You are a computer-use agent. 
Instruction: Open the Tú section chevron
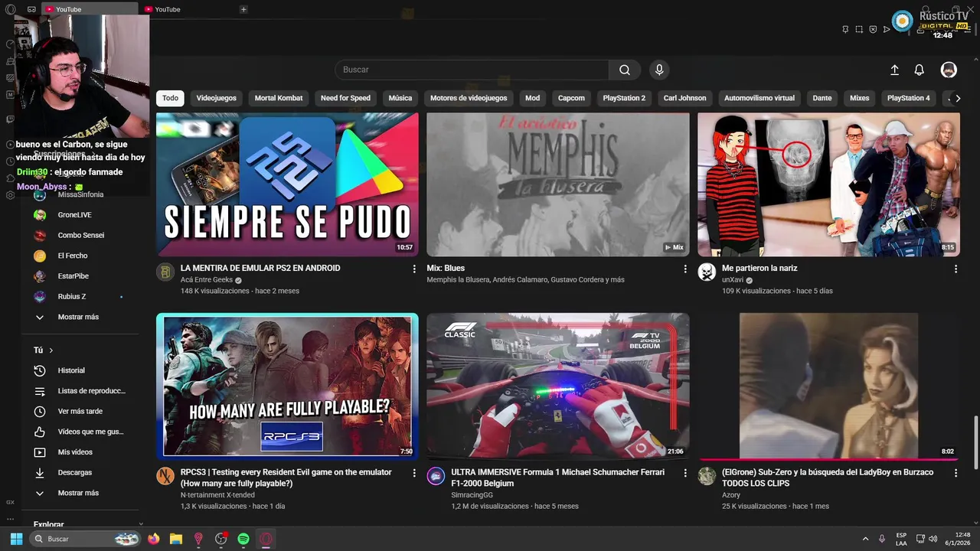(x=51, y=350)
